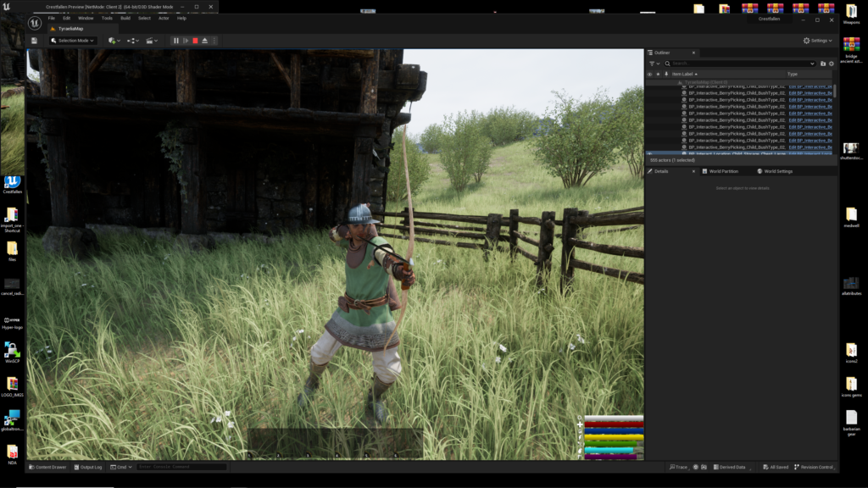Click the Outliner search field
The width and height of the screenshot is (868, 488).
(739, 64)
